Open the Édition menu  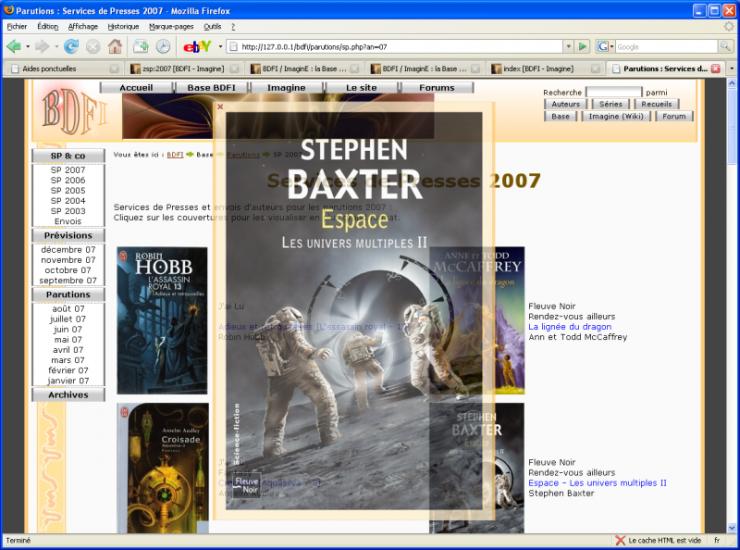pyautogui.click(x=48, y=26)
